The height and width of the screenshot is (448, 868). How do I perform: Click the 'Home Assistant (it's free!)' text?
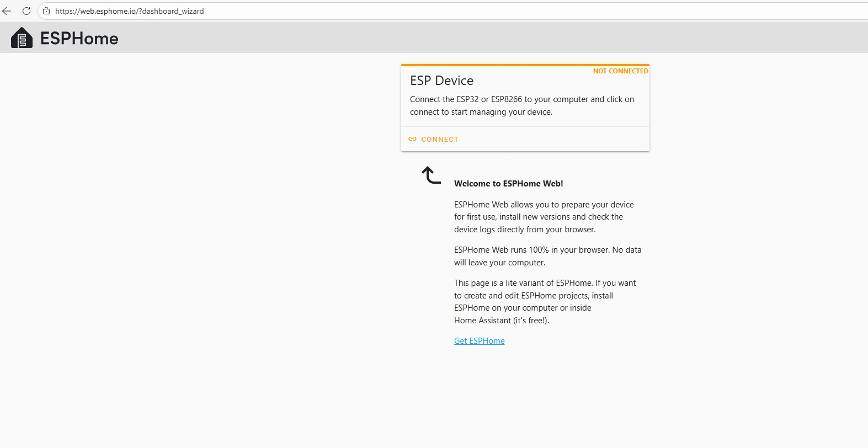tap(501, 321)
